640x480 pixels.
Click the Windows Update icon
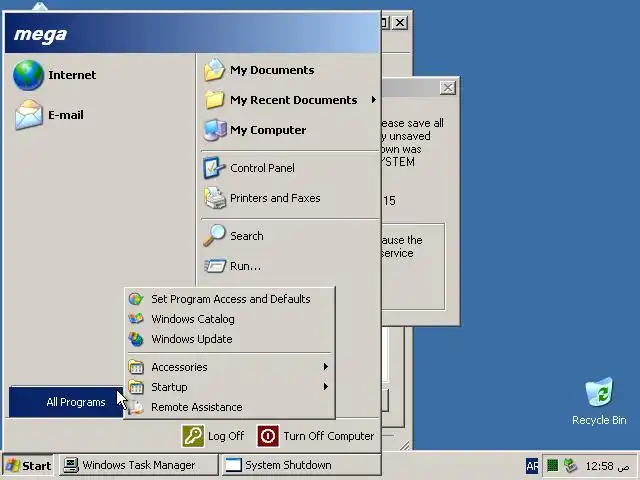[x=136, y=339]
